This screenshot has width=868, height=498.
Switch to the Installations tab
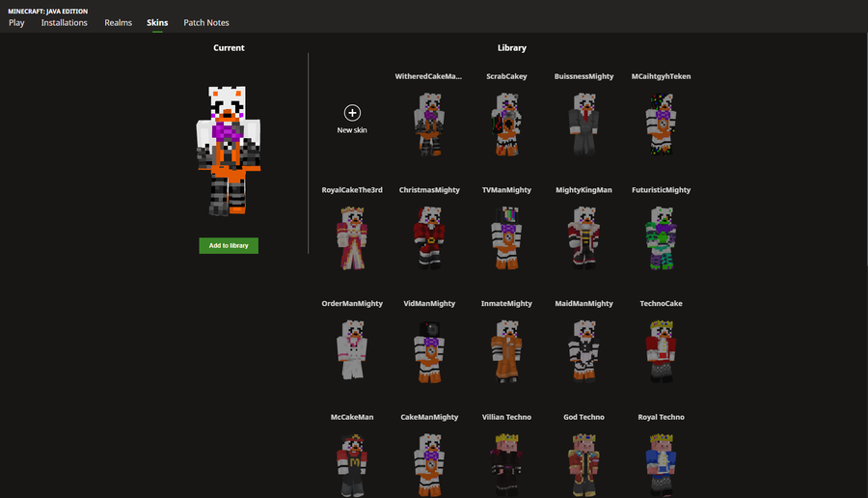(x=65, y=23)
